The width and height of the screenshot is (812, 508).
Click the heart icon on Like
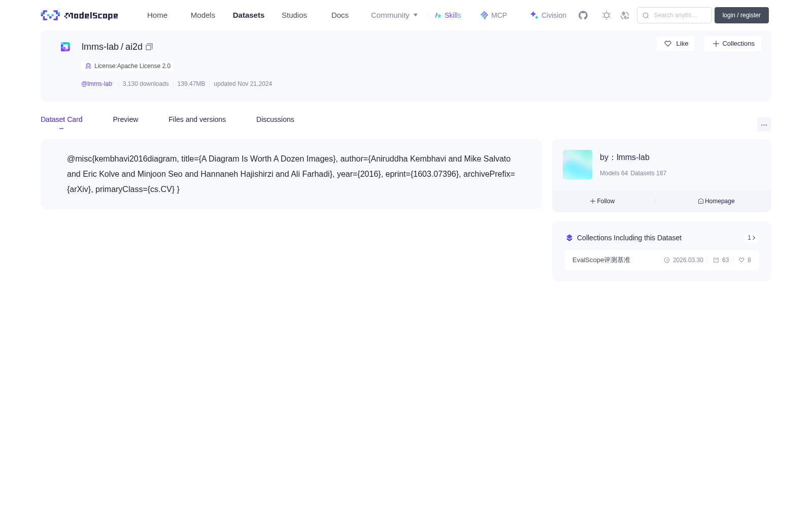pyautogui.click(x=668, y=44)
